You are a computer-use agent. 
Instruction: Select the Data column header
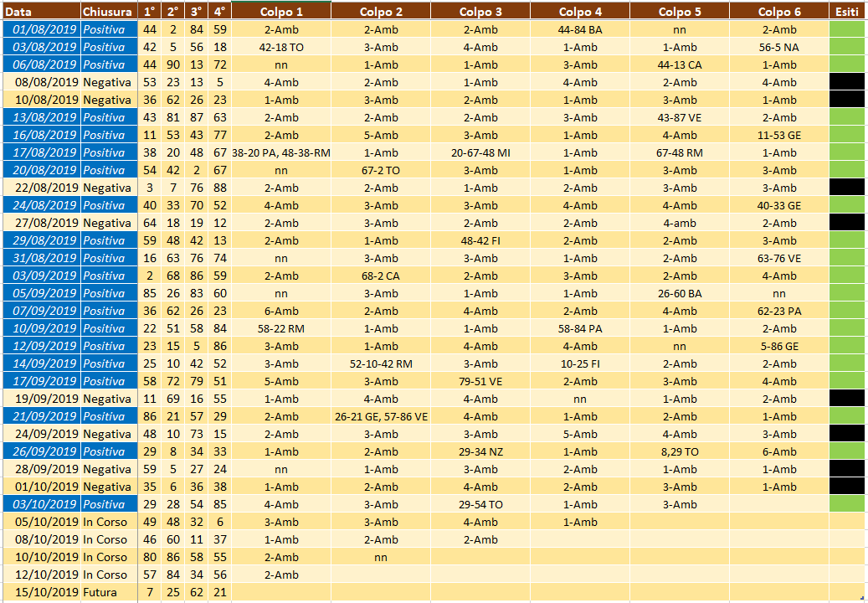coord(41,11)
